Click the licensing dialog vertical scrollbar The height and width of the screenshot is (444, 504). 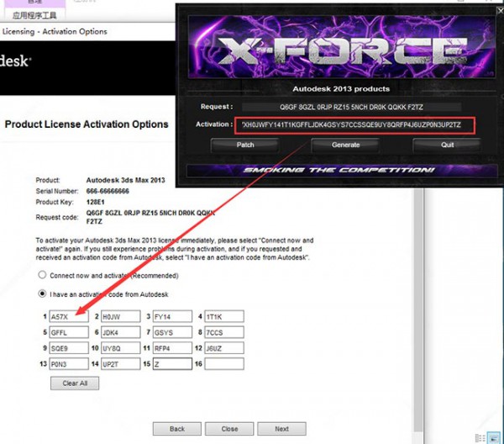(418, 310)
